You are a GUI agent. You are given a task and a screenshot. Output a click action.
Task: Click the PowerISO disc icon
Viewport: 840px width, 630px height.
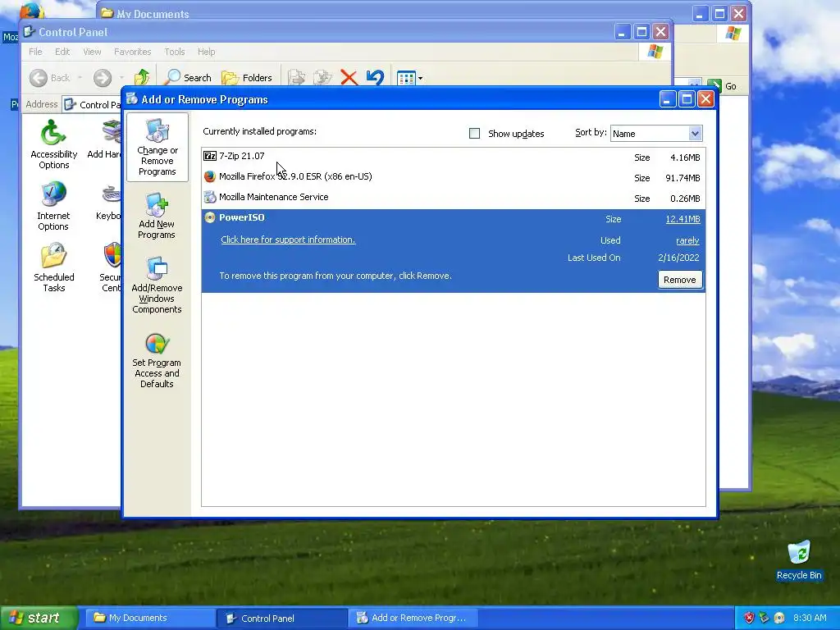[x=209, y=217]
